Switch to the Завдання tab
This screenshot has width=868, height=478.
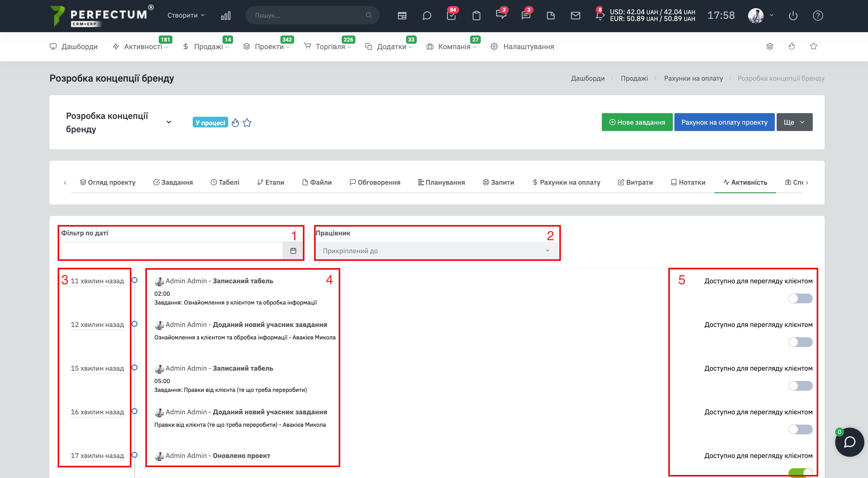(173, 182)
